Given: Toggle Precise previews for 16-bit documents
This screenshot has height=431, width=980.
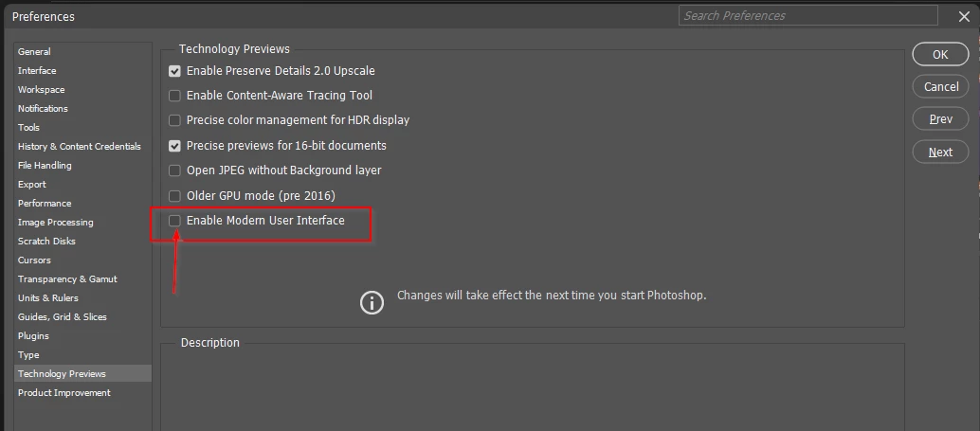Looking at the screenshot, I should tap(174, 146).
